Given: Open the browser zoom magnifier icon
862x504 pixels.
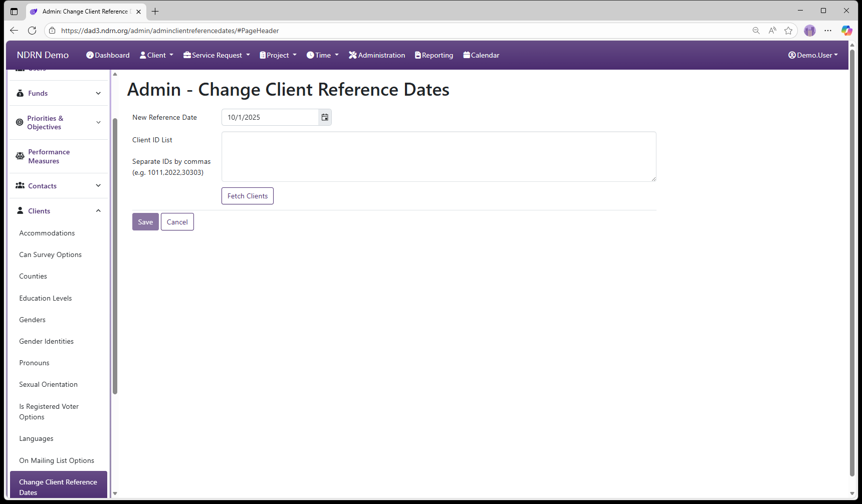Looking at the screenshot, I should tap(756, 31).
